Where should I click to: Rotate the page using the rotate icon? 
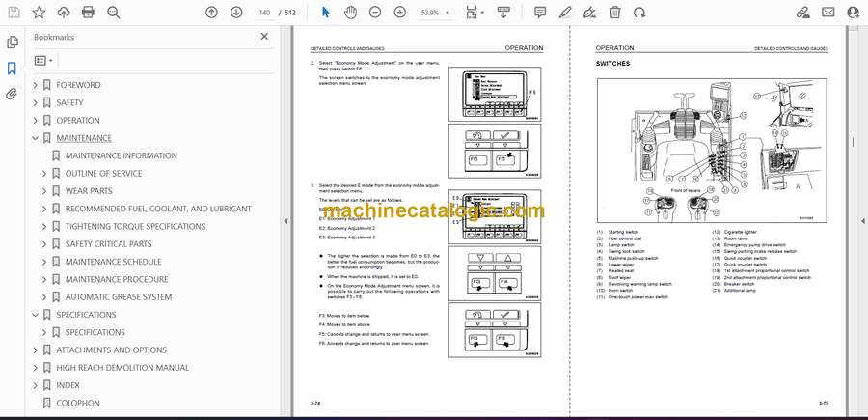tap(639, 13)
